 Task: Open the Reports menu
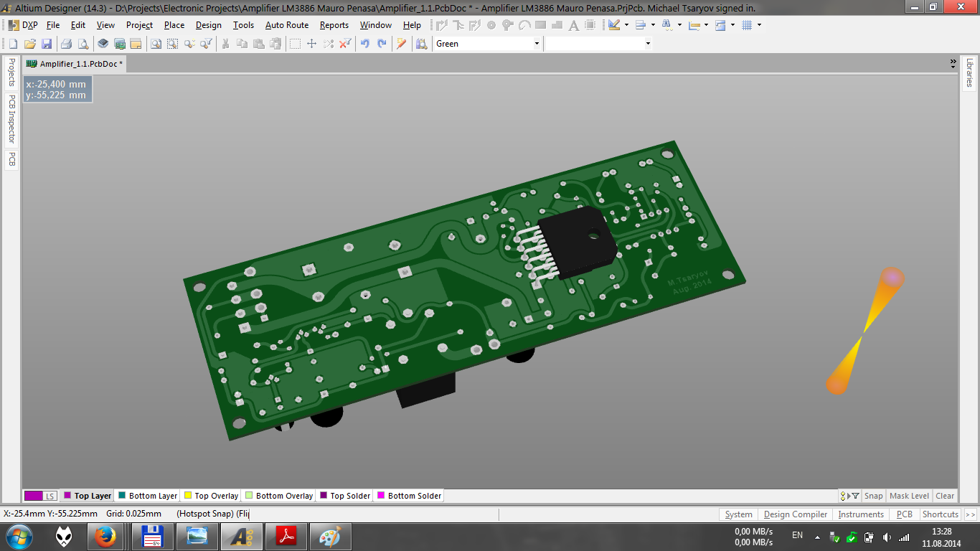coord(334,25)
